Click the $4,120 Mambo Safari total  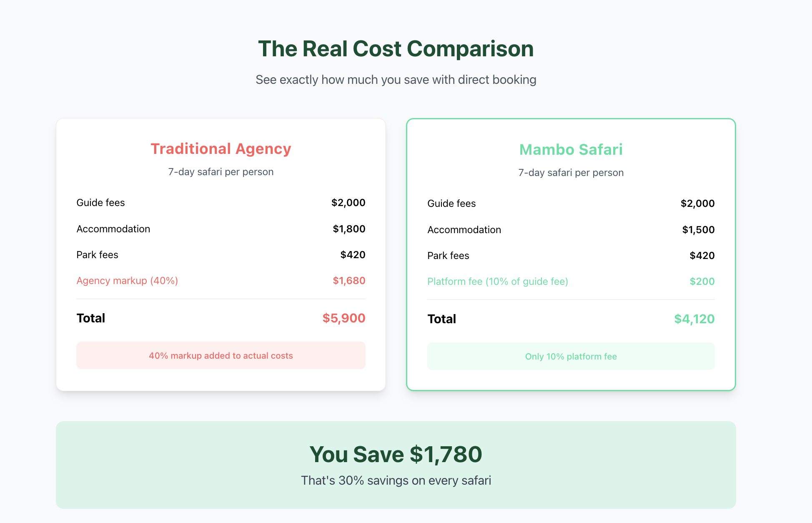pyautogui.click(x=694, y=319)
